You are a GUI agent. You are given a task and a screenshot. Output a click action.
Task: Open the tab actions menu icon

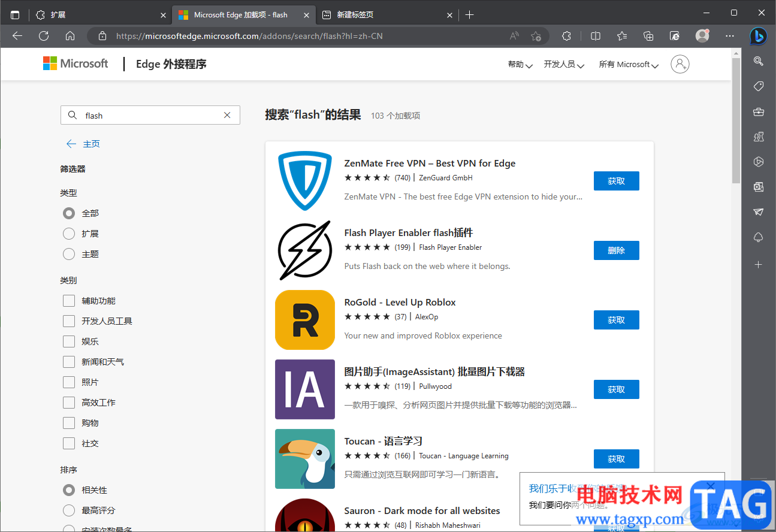coord(15,14)
